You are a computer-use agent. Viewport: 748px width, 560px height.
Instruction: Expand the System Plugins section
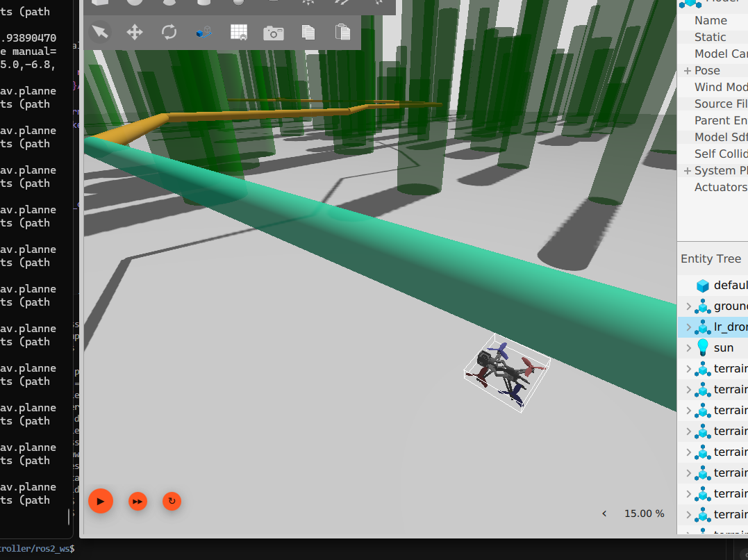[x=688, y=170]
